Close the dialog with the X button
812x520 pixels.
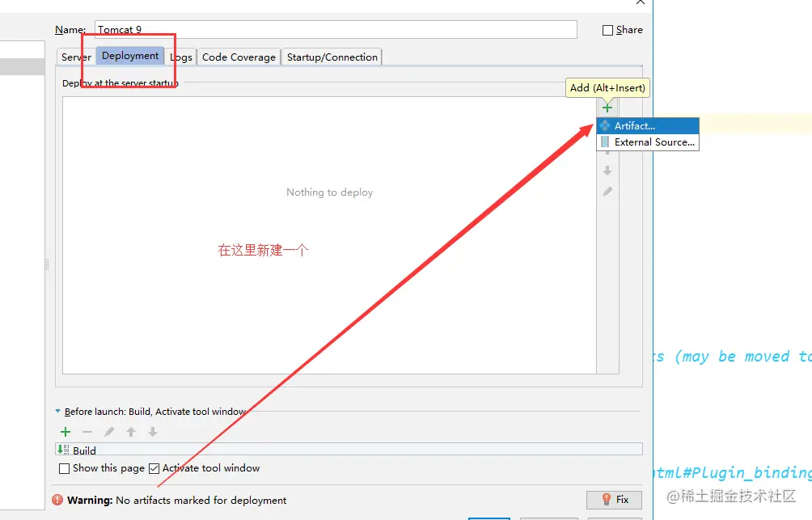click(x=641, y=2)
